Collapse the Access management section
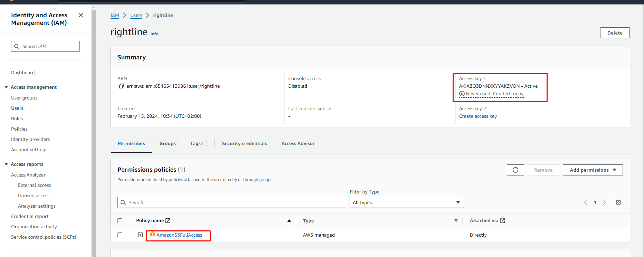This screenshot has height=257, width=644. [6, 87]
